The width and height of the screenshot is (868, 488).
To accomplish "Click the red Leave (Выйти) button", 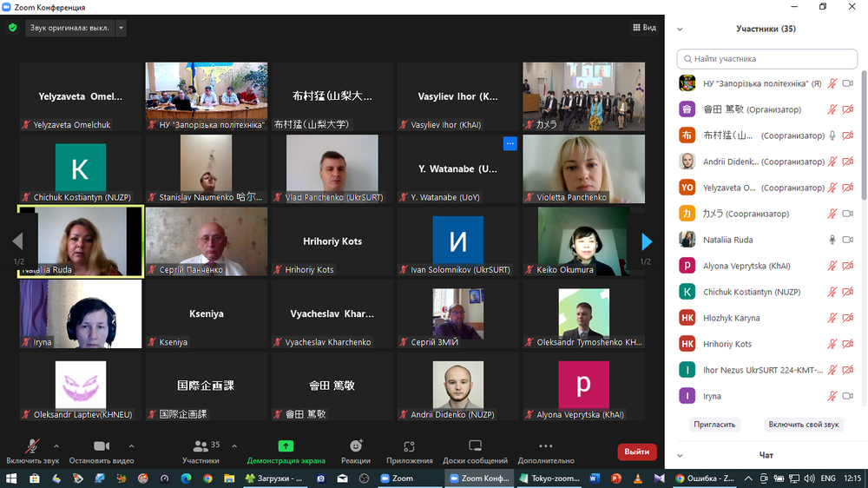I will [636, 452].
